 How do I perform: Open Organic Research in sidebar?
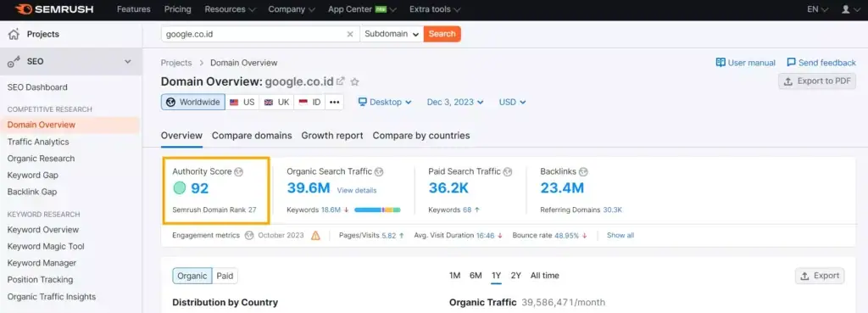(41, 159)
